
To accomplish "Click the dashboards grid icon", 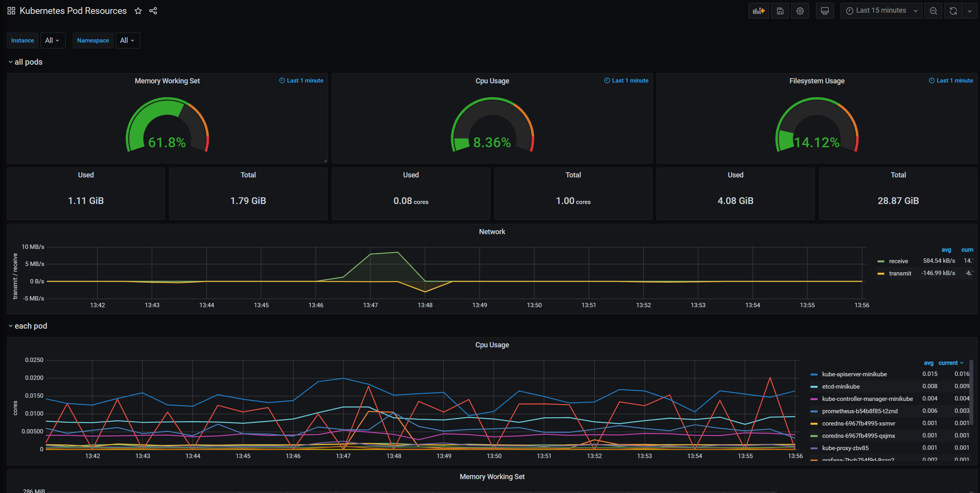I will pyautogui.click(x=11, y=11).
